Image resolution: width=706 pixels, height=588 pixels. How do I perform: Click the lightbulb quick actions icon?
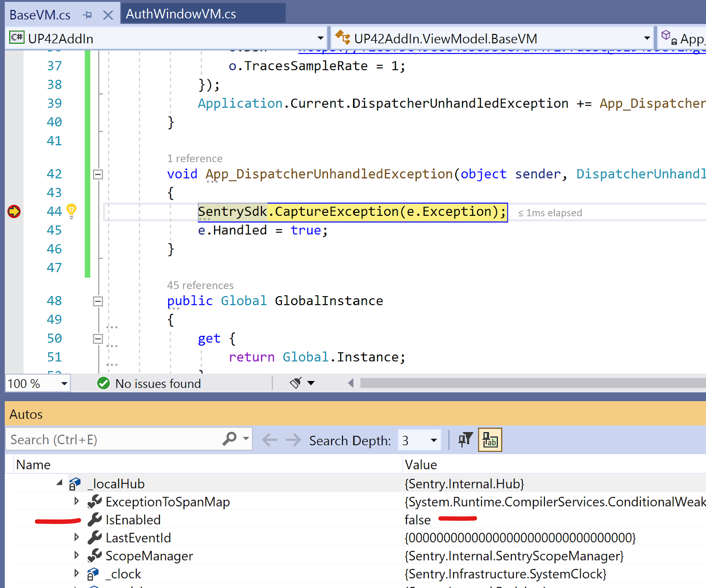tap(71, 211)
